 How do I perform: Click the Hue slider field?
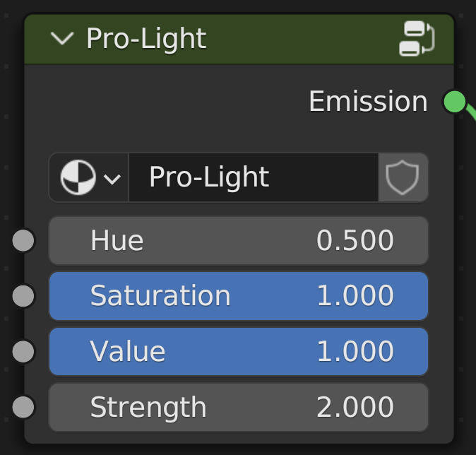[238, 241]
